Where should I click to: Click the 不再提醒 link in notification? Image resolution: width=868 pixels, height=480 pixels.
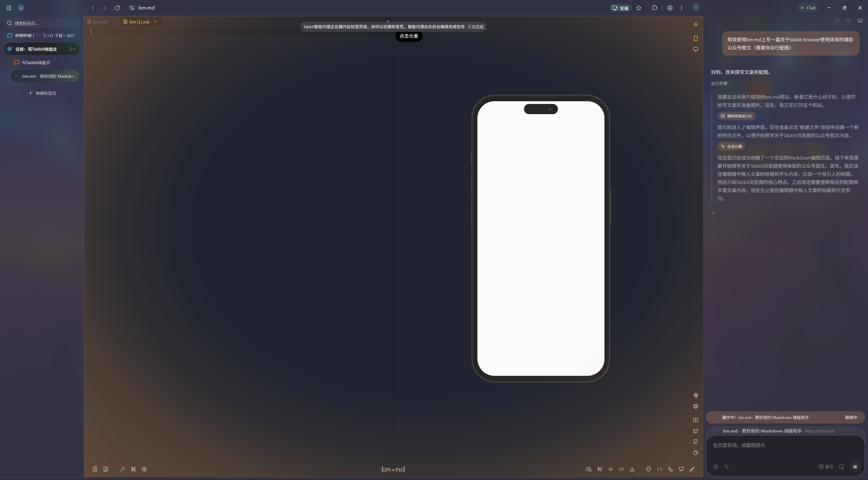point(475,27)
